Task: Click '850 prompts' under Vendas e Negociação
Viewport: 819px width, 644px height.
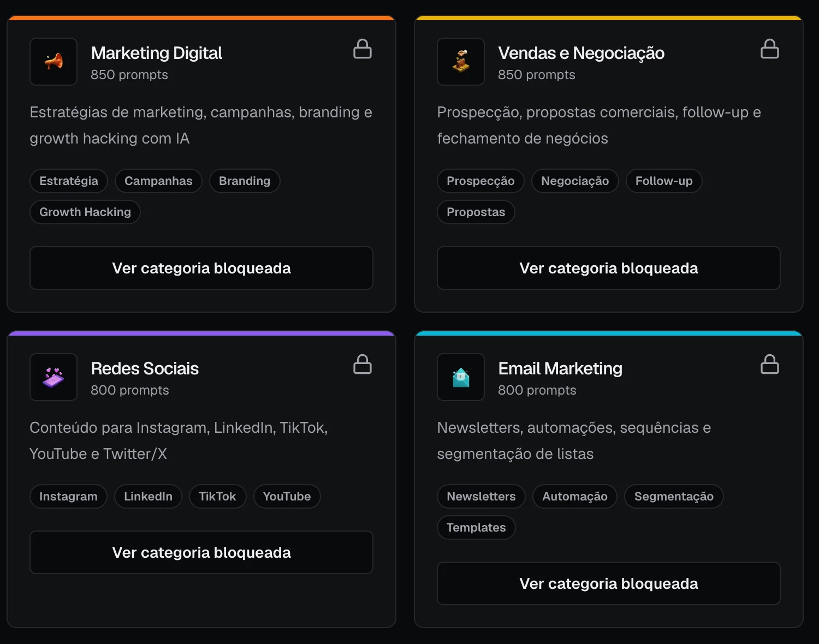Action: tap(537, 75)
